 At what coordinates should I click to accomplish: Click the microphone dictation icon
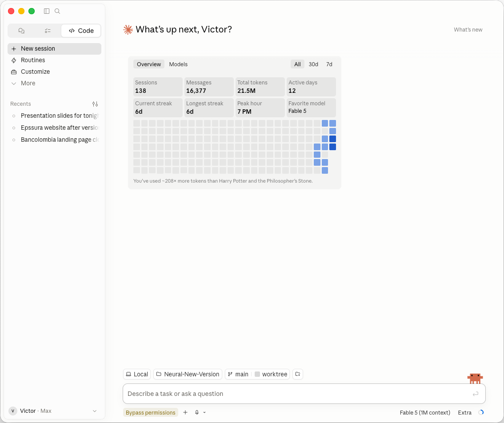coord(197,412)
